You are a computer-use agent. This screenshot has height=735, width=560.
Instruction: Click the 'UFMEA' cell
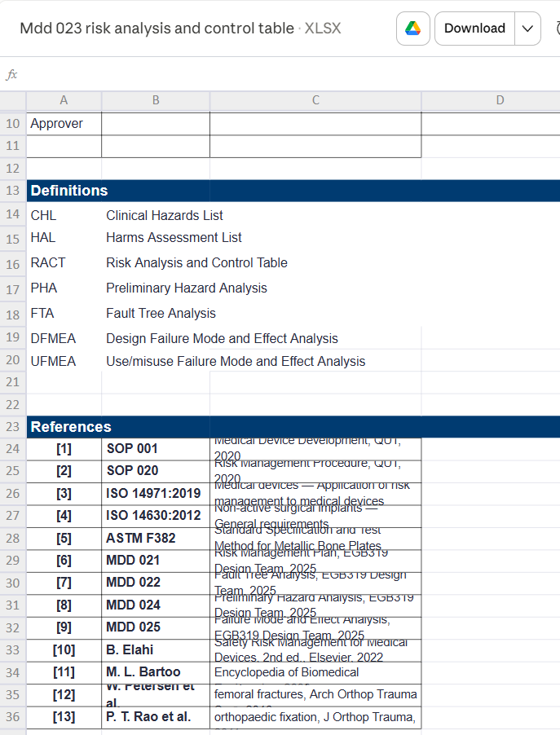pyautogui.click(x=64, y=362)
